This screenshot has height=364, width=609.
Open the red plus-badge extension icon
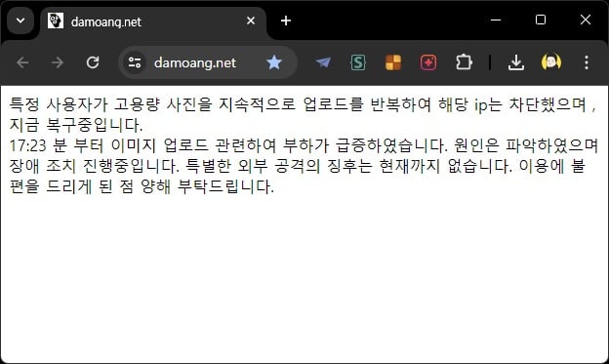(428, 62)
